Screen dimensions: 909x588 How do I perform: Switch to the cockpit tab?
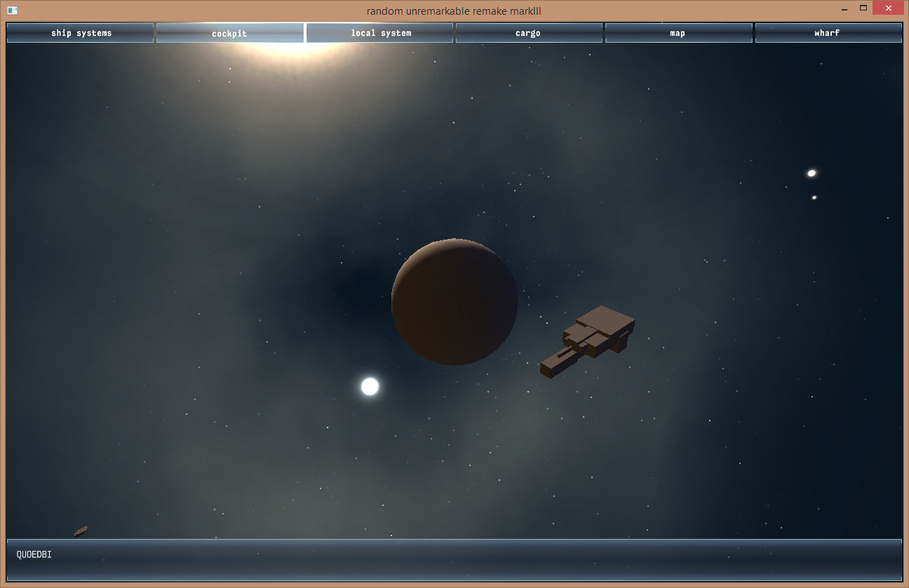pyautogui.click(x=230, y=33)
